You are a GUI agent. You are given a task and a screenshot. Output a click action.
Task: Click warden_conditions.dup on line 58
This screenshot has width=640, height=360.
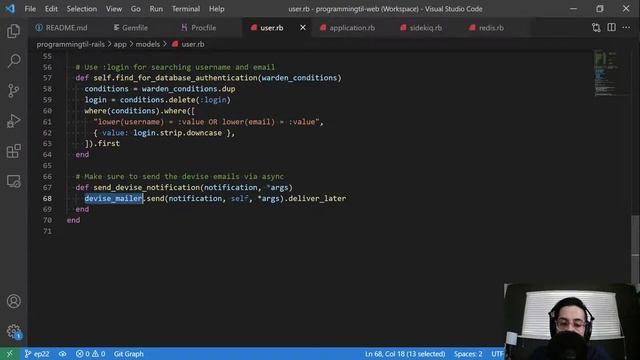coord(188,89)
